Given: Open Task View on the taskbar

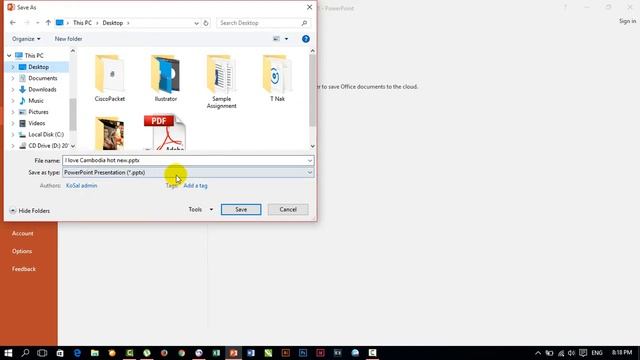Looking at the screenshot, I should (42, 353).
